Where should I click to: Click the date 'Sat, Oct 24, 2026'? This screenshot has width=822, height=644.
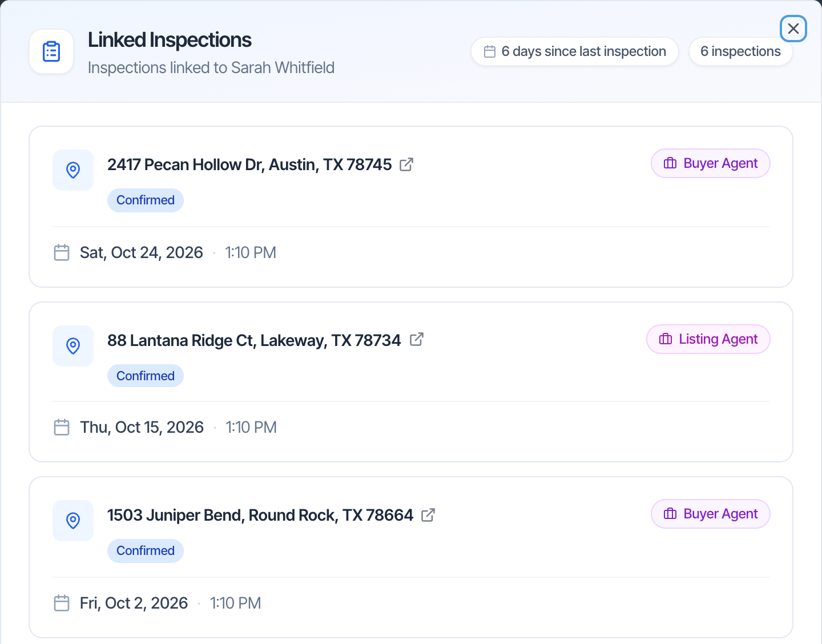142,252
